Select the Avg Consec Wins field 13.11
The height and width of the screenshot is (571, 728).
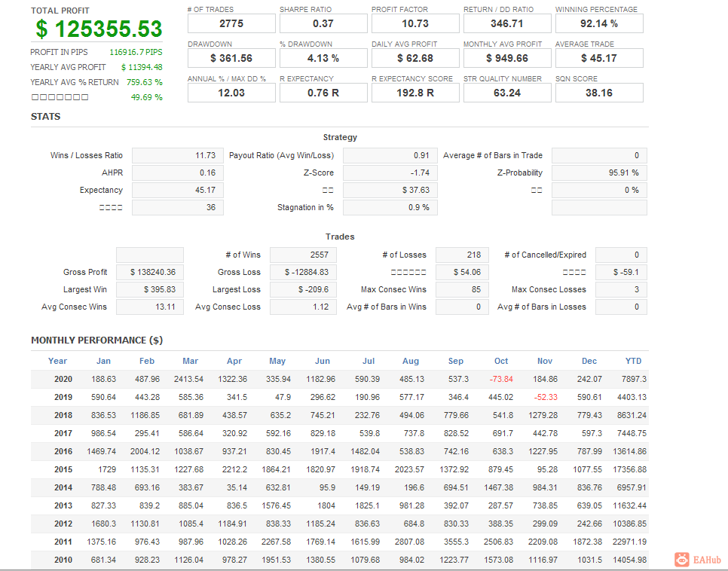150,307
